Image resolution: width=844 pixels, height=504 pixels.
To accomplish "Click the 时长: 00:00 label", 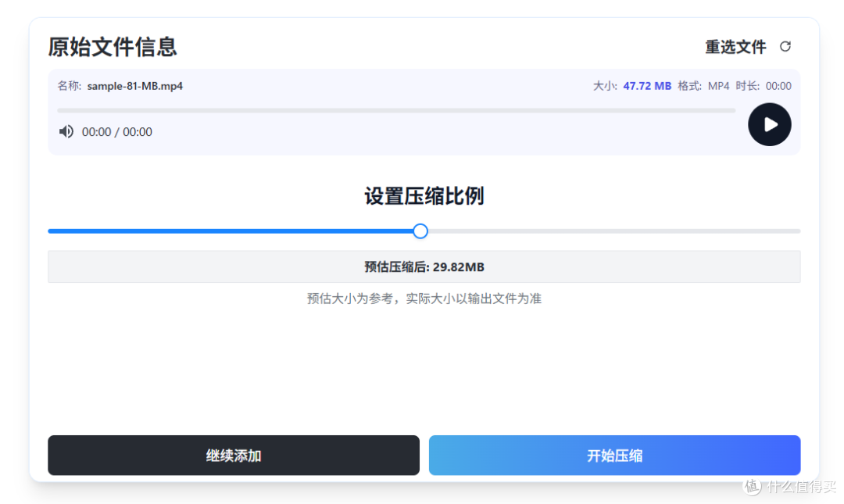I will (764, 86).
